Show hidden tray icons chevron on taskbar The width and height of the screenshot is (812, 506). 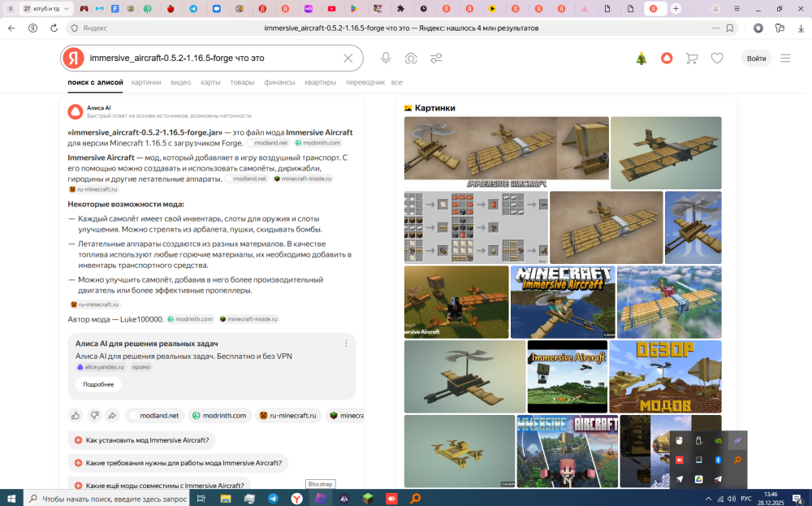[x=708, y=499]
